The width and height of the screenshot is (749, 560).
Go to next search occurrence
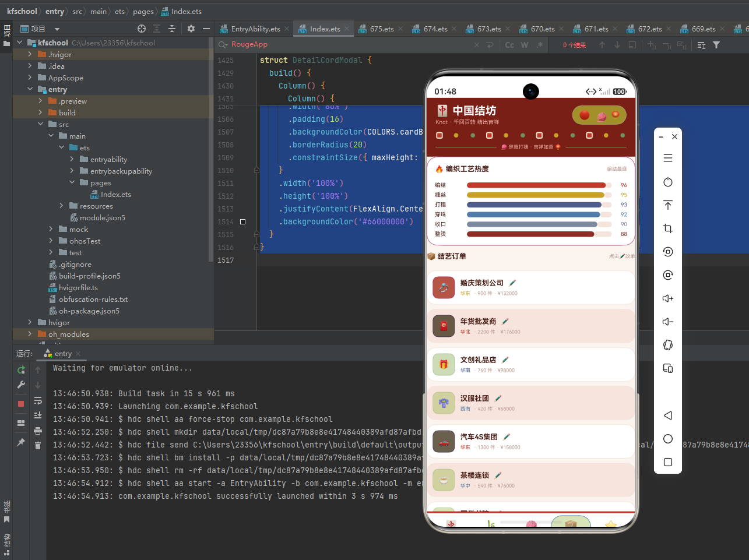(617, 45)
